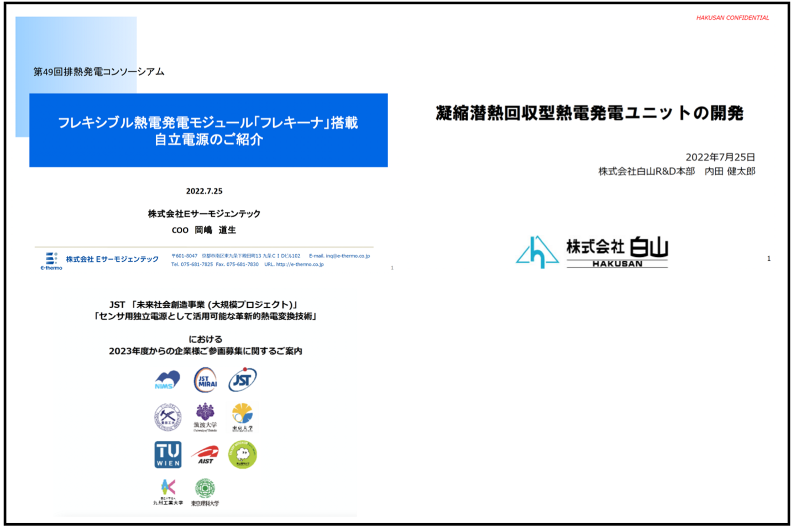Click the blue JST oval logo
Viewport: 796px width, 532px height.
243,380
